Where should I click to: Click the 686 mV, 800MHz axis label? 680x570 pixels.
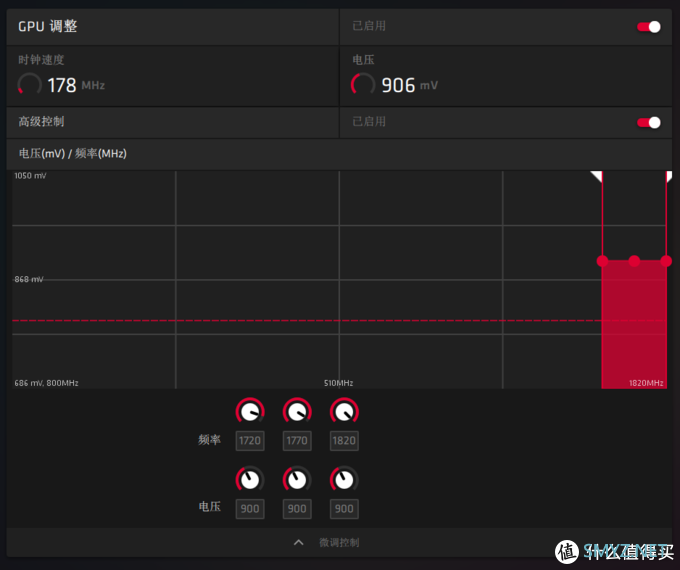tap(46, 383)
